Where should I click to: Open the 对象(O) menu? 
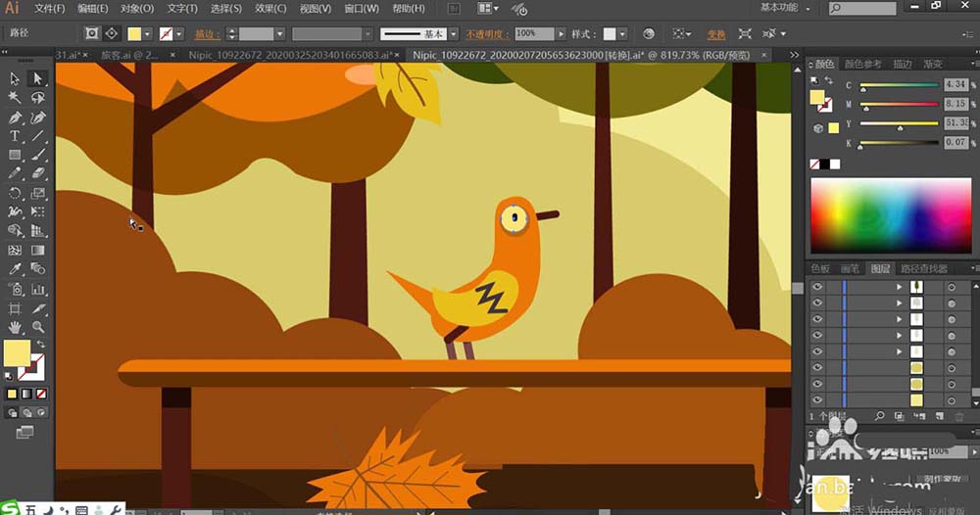137,9
